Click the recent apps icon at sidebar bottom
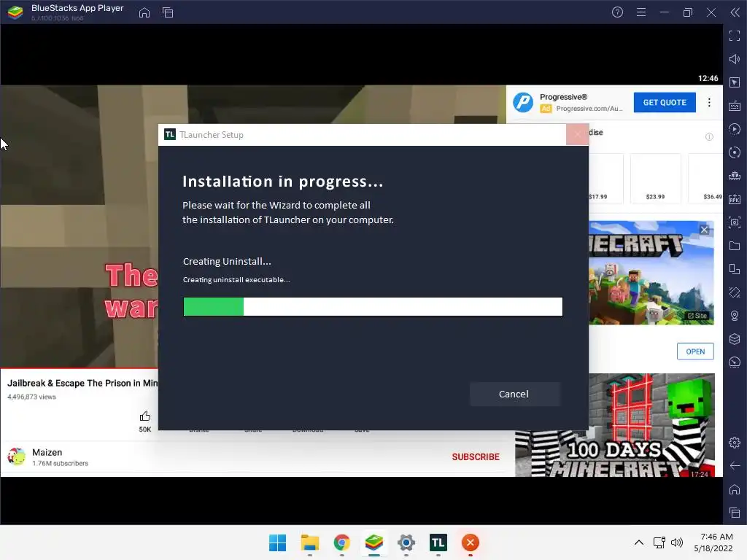This screenshot has width=747, height=560. click(735, 513)
